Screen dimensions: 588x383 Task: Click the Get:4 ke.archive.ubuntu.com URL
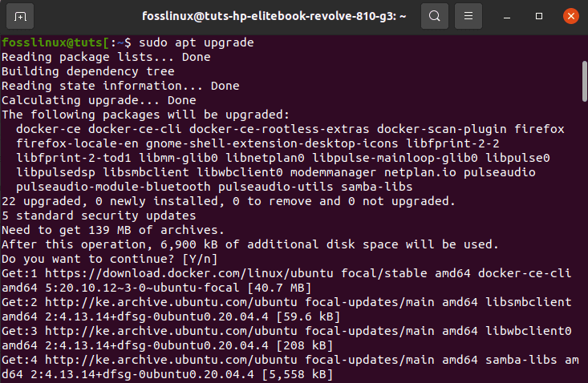click(171, 360)
